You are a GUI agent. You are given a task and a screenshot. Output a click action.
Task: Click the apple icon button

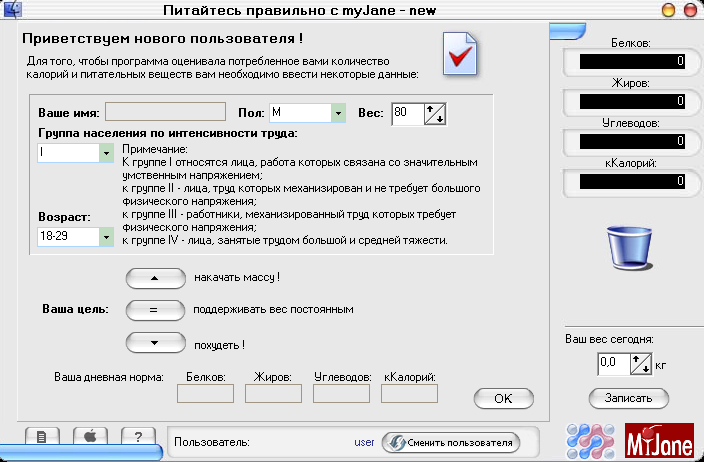click(x=89, y=436)
